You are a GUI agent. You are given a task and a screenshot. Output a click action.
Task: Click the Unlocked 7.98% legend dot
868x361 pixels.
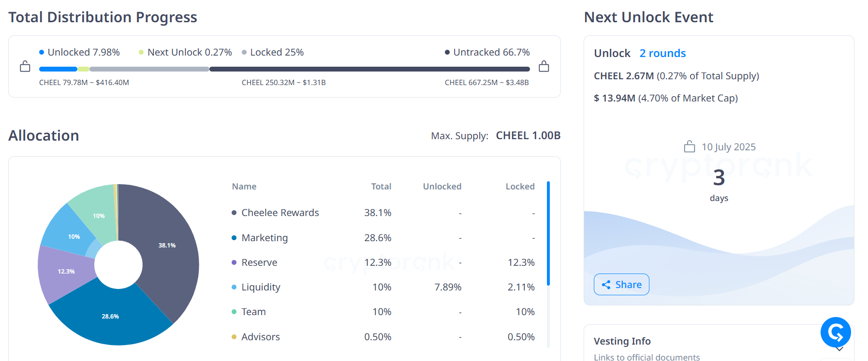coord(42,52)
